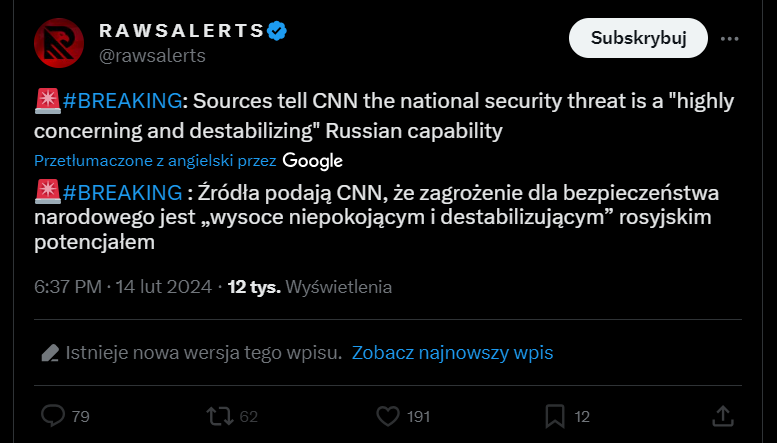Open the RAWSALERTS display name
The image size is (777, 443).
coord(181,31)
